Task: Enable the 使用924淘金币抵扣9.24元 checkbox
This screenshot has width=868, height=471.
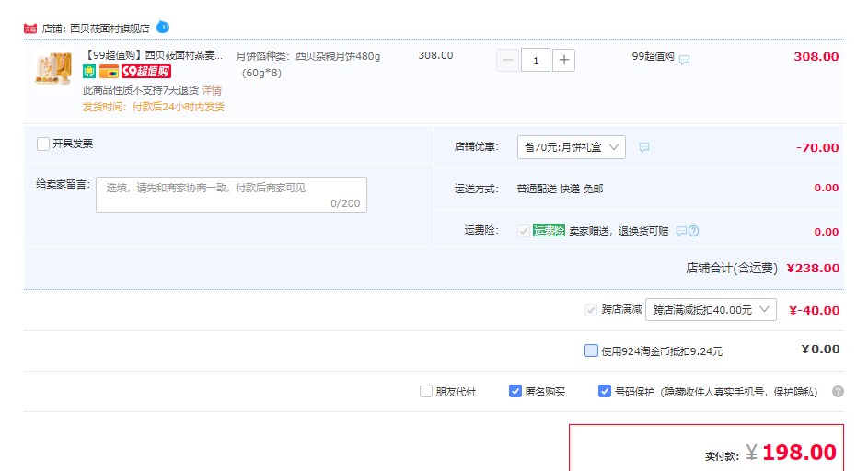Action: pos(591,350)
